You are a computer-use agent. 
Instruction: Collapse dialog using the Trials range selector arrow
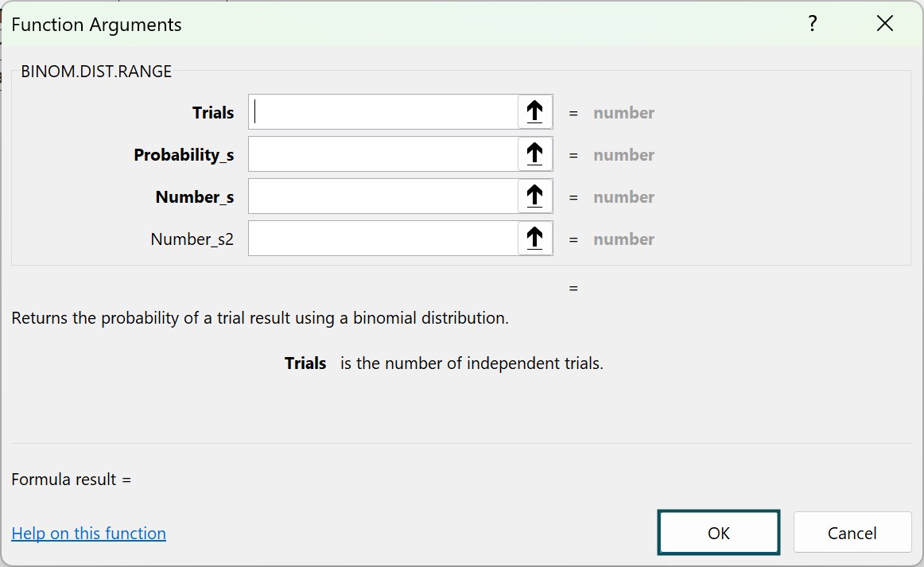click(534, 111)
